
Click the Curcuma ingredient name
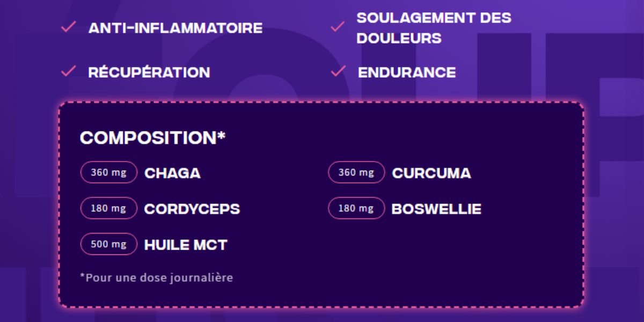pos(431,173)
